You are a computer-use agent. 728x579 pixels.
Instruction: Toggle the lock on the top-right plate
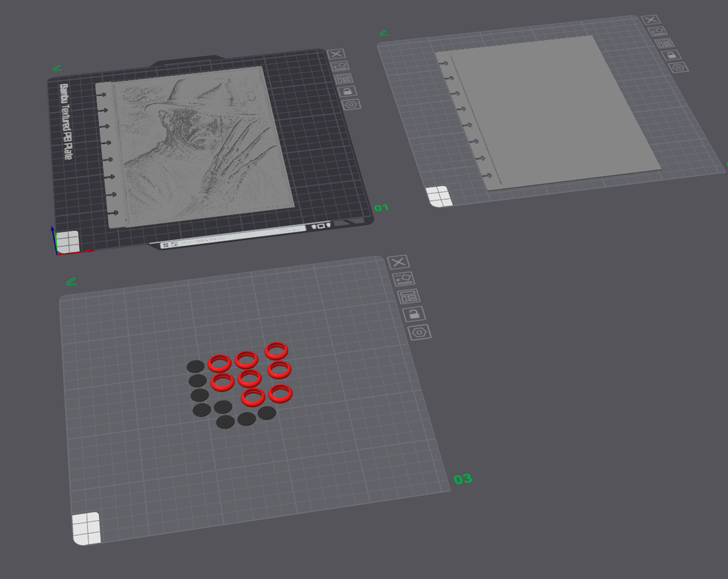click(x=671, y=55)
